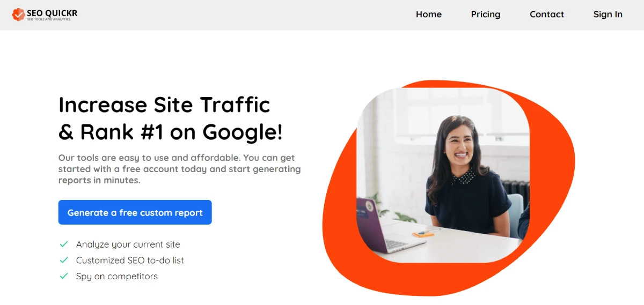Open the Contact page link
The height and width of the screenshot is (305, 644).
[547, 14]
